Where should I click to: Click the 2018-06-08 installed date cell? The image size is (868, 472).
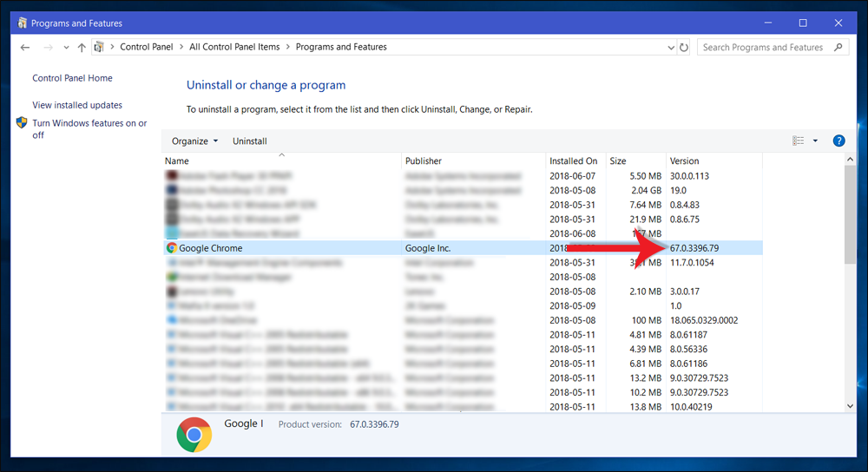pyautogui.click(x=572, y=233)
